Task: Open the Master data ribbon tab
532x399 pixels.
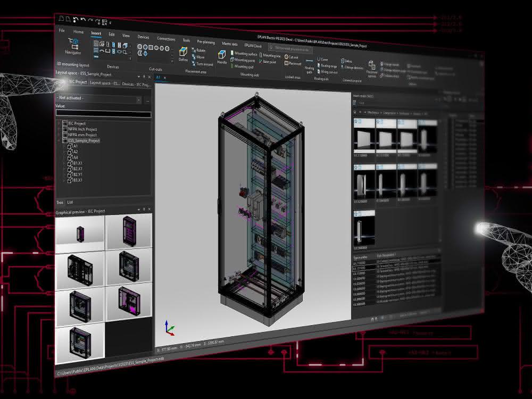Action: (230, 44)
